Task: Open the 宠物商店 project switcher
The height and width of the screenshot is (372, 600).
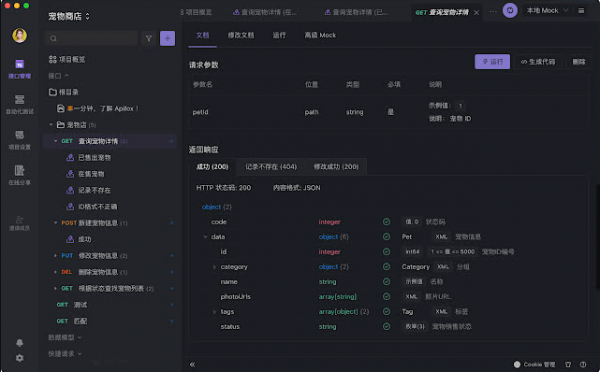Action: [69, 16]
